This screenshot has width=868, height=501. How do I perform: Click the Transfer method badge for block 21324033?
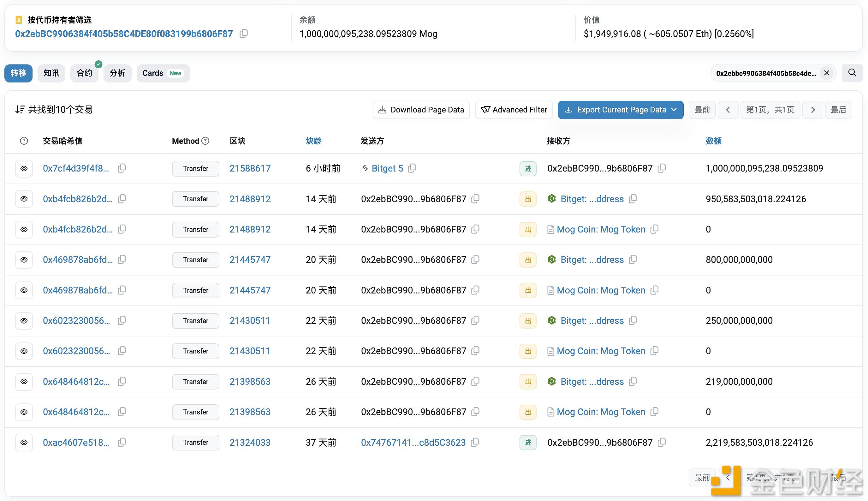point(196,442)
